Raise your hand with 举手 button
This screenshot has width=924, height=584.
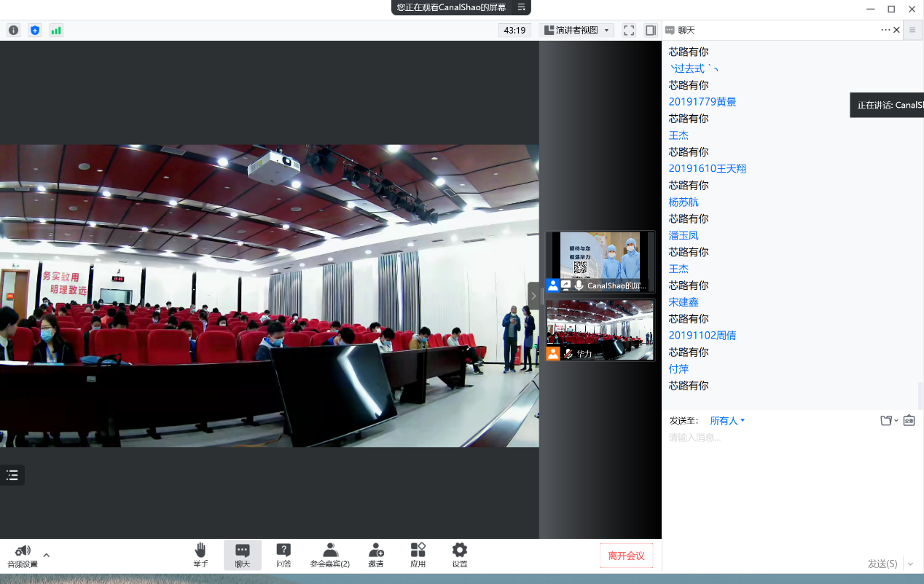(x=200, y=555)
